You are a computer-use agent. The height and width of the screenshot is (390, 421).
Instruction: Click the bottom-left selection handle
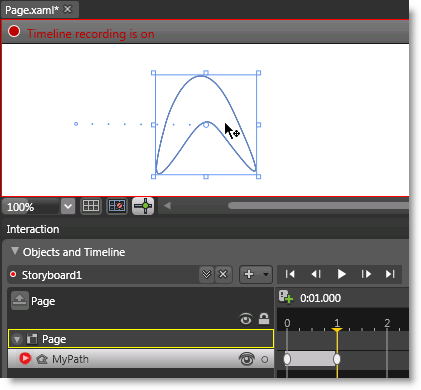tap(154, 176)
